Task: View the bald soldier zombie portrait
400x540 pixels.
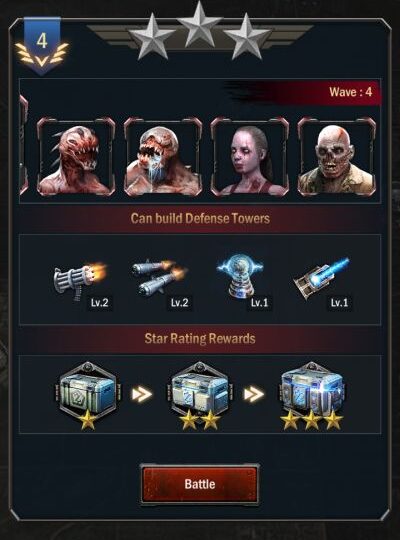Action: 337,156
